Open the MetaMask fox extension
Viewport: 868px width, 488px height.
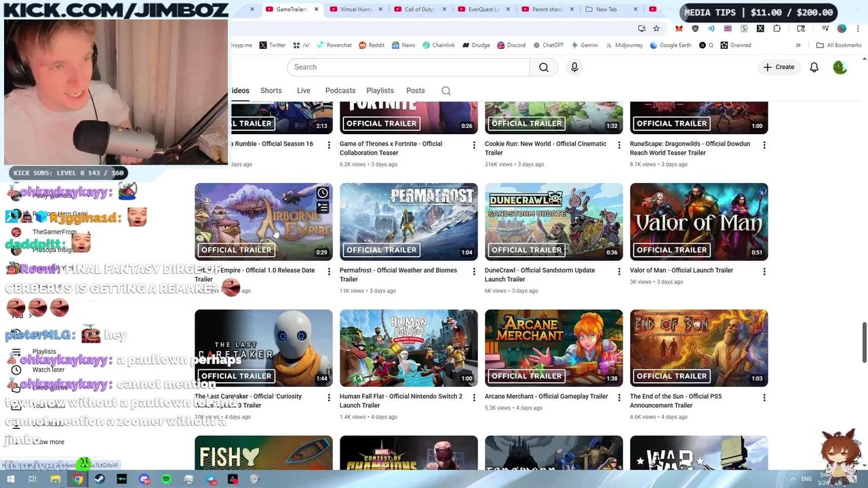point(679,28)
